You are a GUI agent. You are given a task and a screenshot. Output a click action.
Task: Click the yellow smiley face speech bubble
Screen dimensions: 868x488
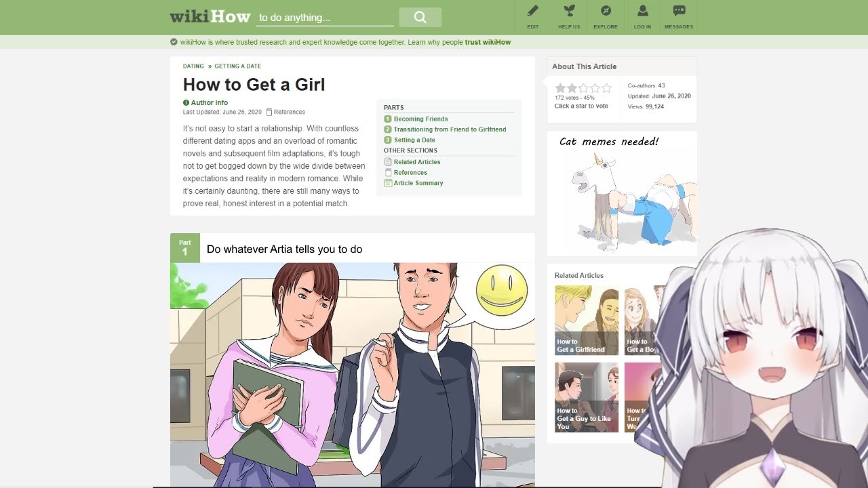coord(500,292)
